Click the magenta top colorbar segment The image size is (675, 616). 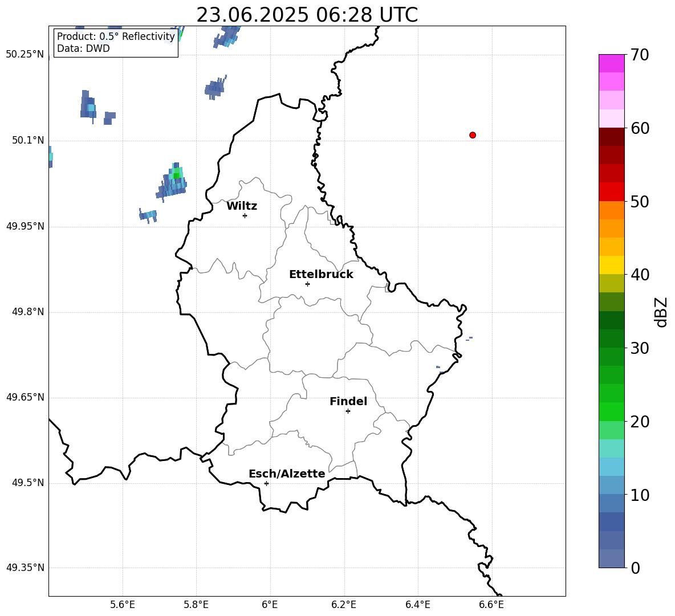click(611, 63)
